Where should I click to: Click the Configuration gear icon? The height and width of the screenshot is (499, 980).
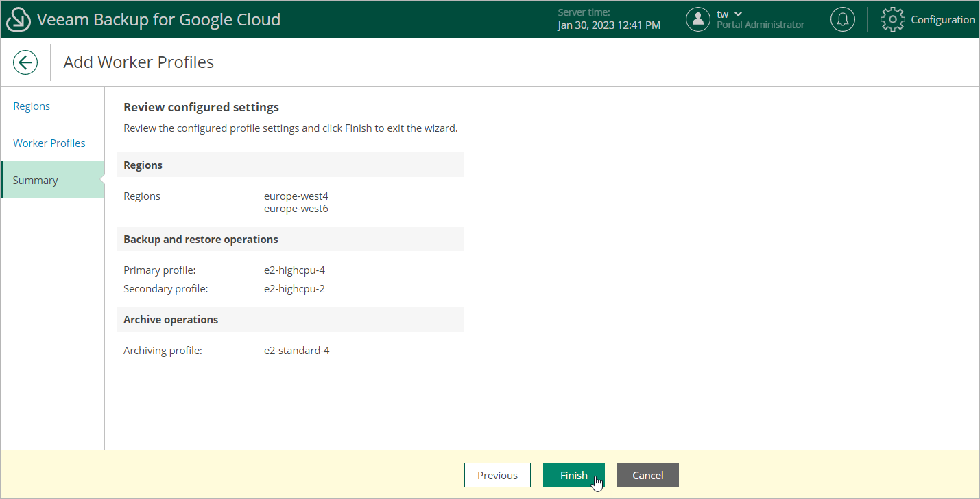(892, 19)
